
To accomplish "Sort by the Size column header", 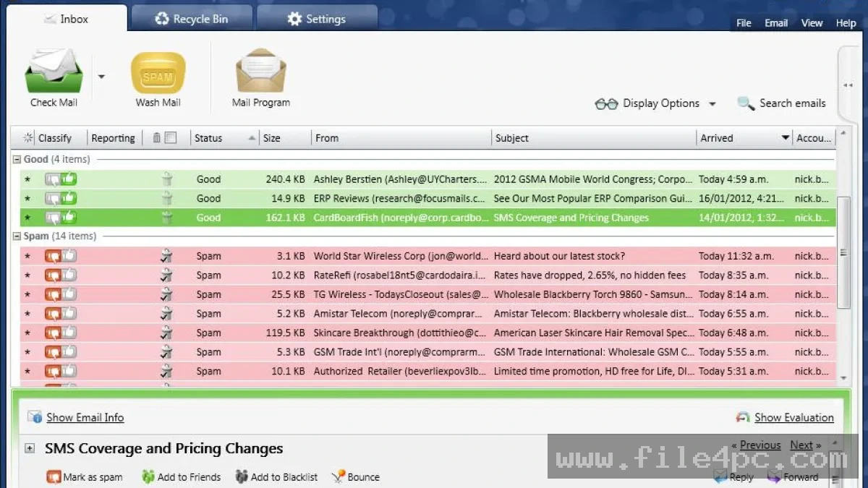I will [285, 138].
